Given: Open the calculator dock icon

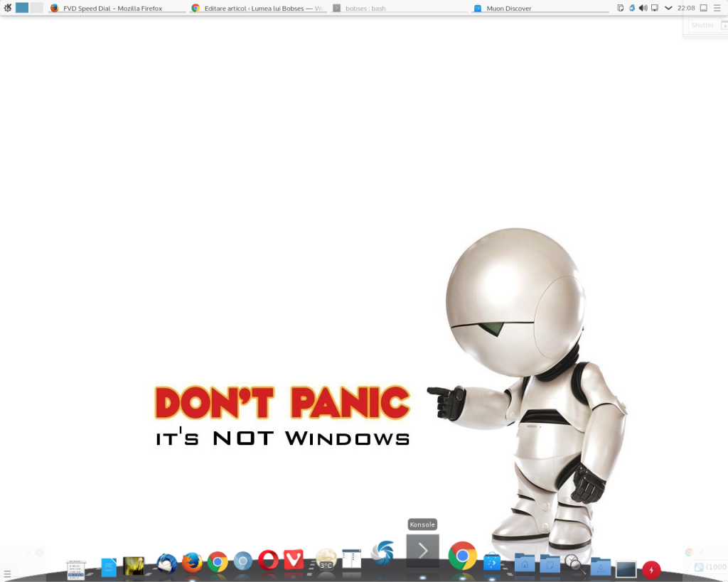Looking at the screenshot, I should pyautogui.click(x=75, y=570).
